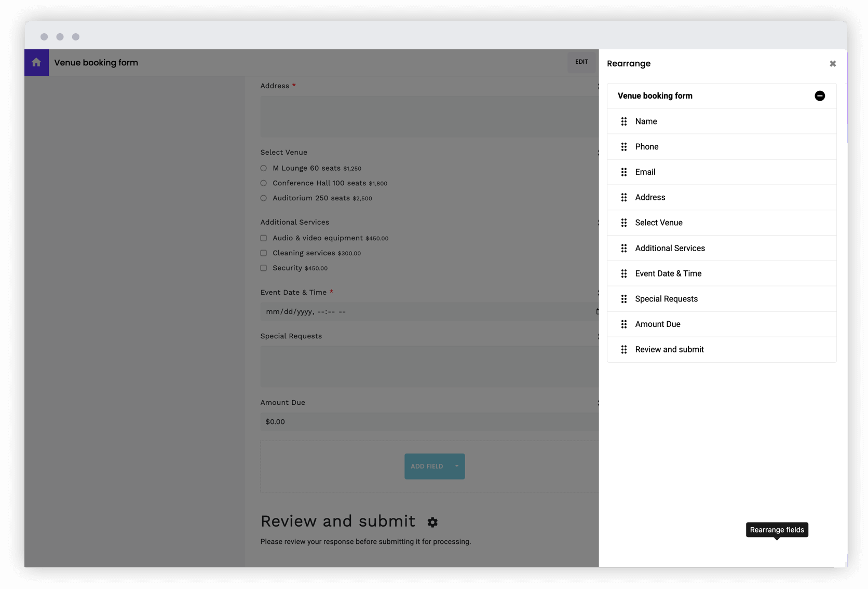Click the drag handle beside Phone
Viewport: 868px width, 589px height.
(623, 146)
